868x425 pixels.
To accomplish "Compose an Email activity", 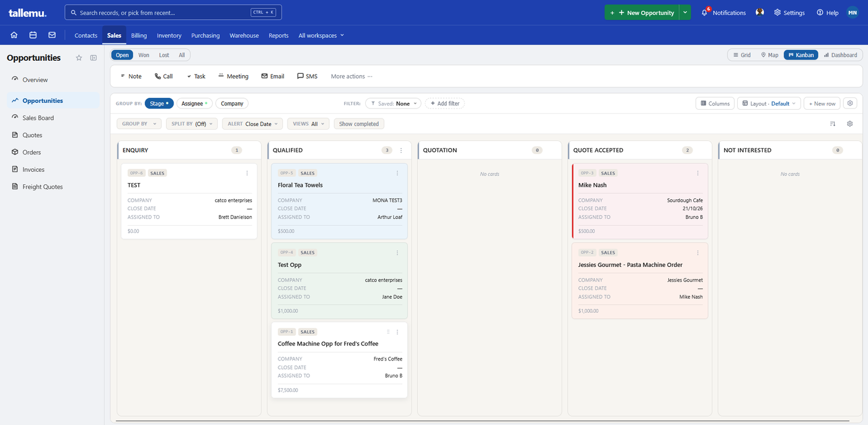I will [x=273, y=76].
